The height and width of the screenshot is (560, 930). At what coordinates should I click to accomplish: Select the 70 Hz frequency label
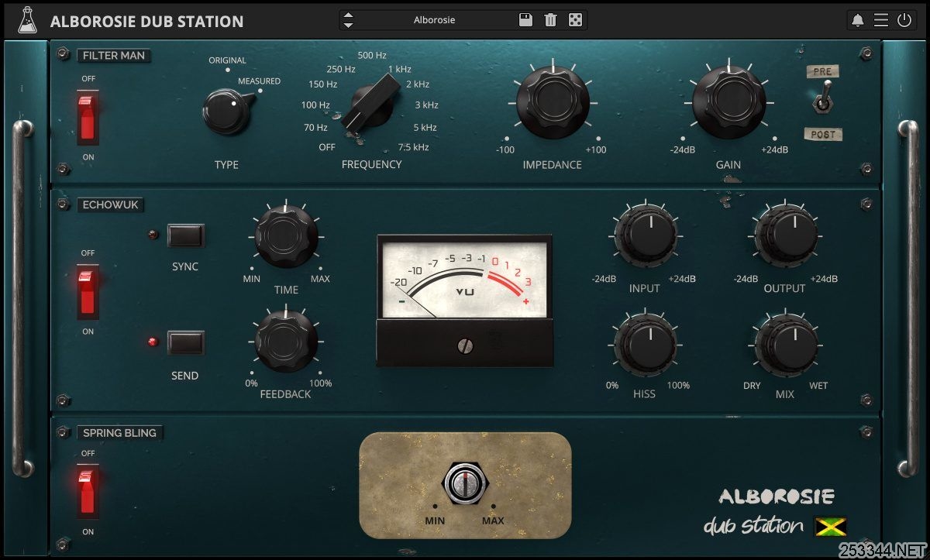point(315,128)
